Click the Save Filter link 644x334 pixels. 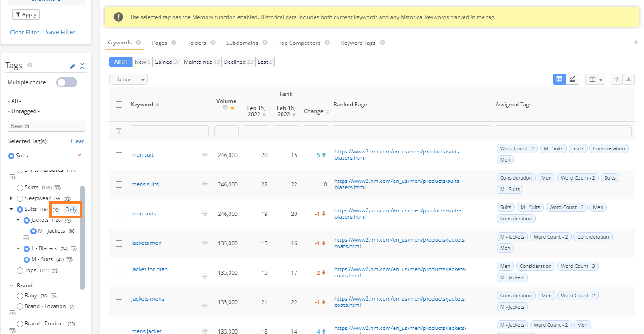pyautogui.click(x=60, y=32)
